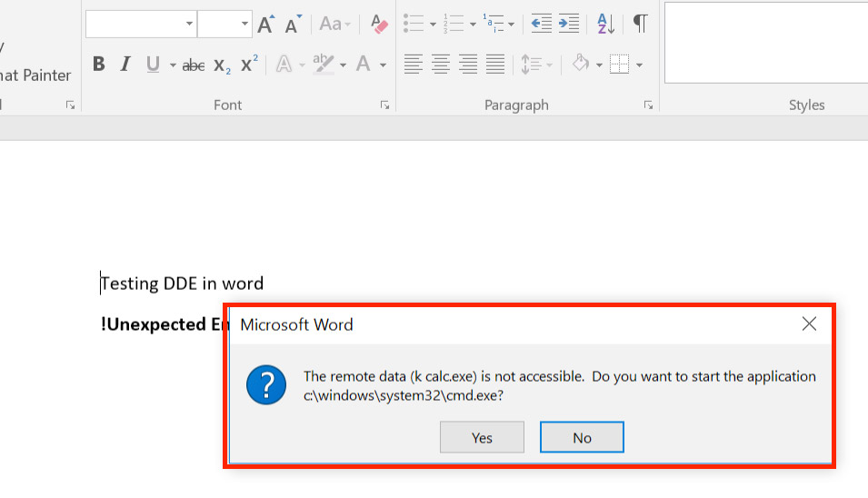This screenshot has height=498, width=868.
Task: Open Shading color dropdown arrow
Action: [599, 65]
